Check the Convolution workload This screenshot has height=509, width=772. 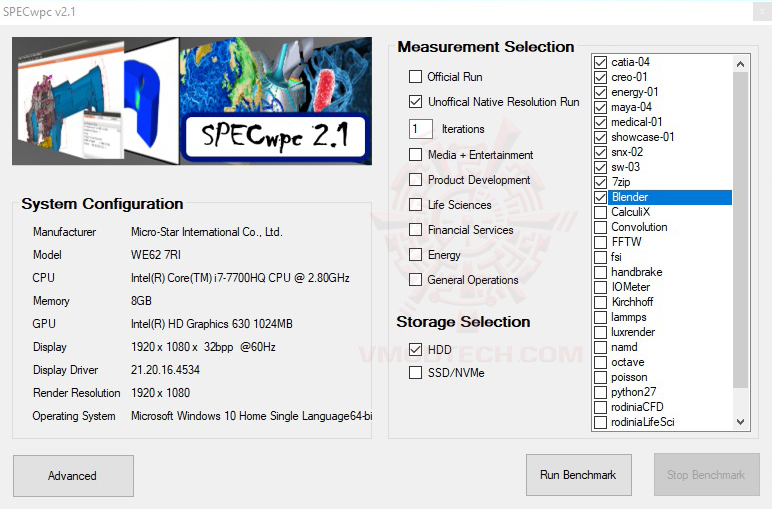(x=600, y=227)
